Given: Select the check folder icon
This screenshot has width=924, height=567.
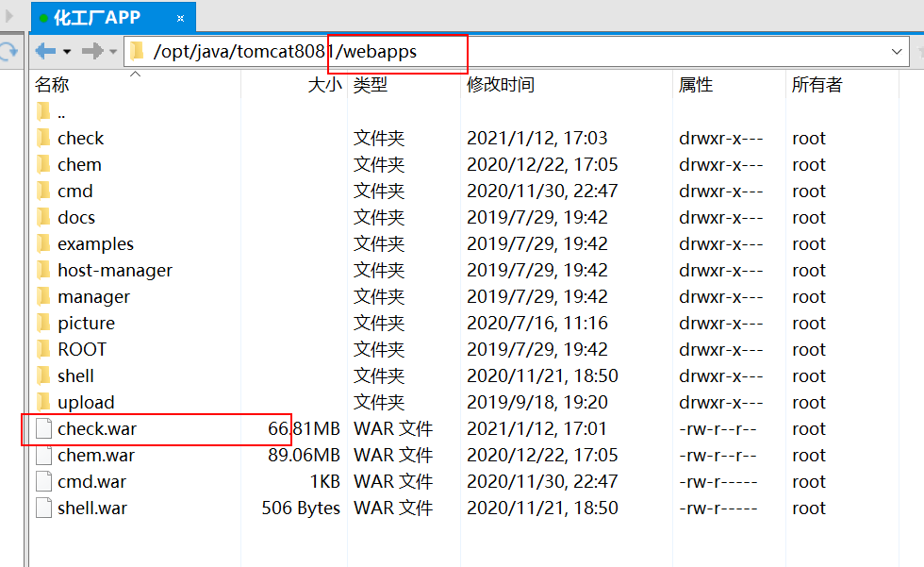Looking at the screenshot, I should coord(43,138).
